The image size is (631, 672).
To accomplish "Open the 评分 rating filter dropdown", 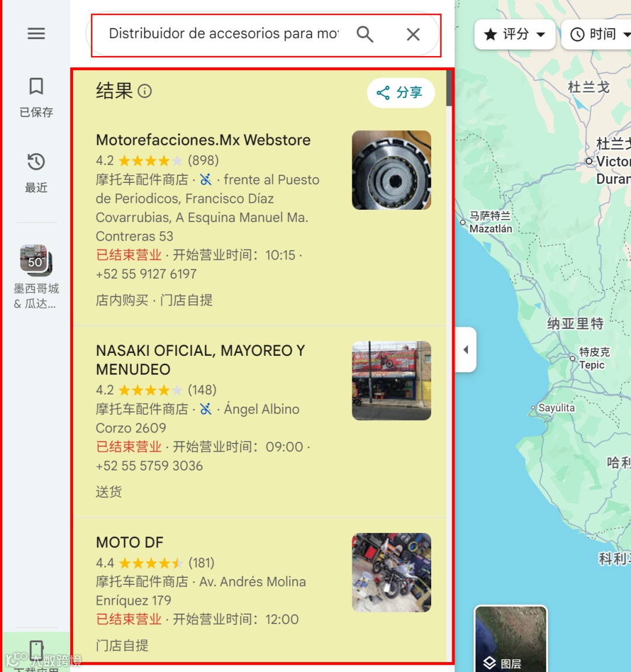I will (x=515, y=34).
